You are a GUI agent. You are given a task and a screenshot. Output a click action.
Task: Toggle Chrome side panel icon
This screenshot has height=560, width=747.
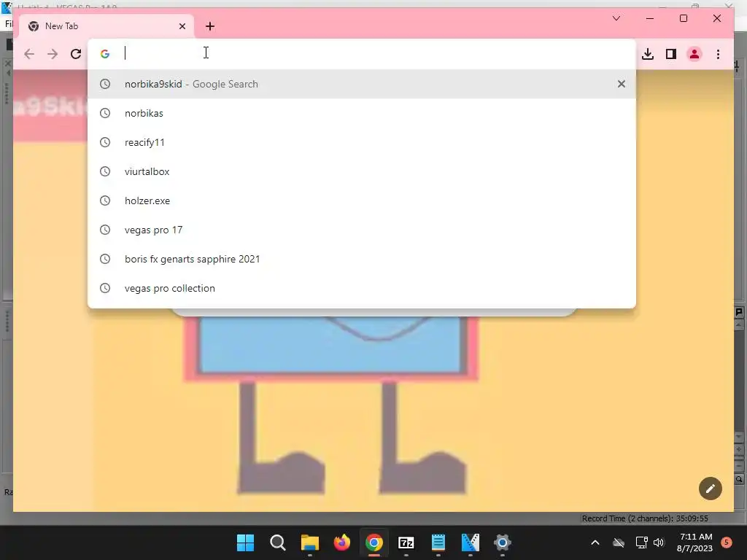pos(671,54)
